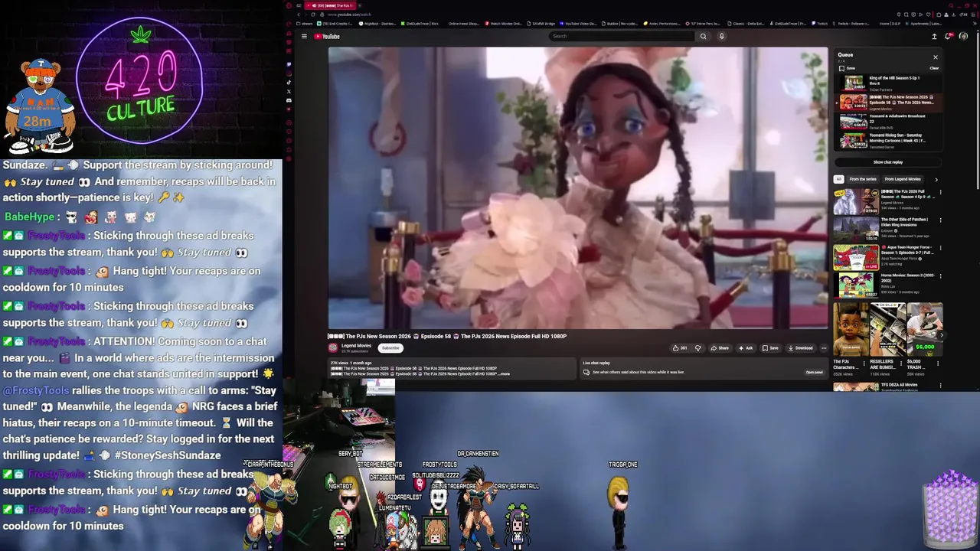The height and width of the screenshot is (551, 980).
Task: Play Toonami & Adultswim Broadcast queue item
Action: click(888, 121)
